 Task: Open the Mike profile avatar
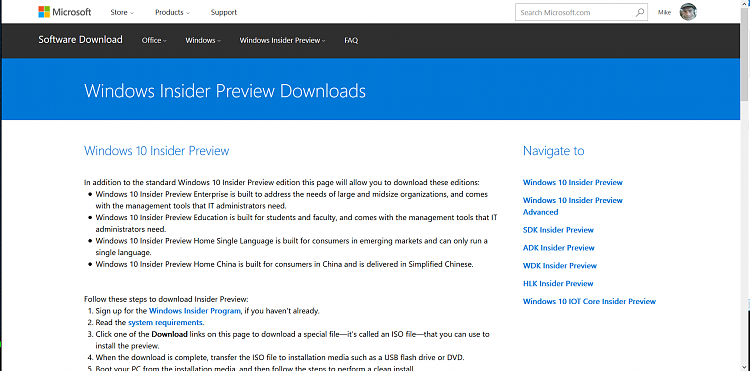pos(688,12)
